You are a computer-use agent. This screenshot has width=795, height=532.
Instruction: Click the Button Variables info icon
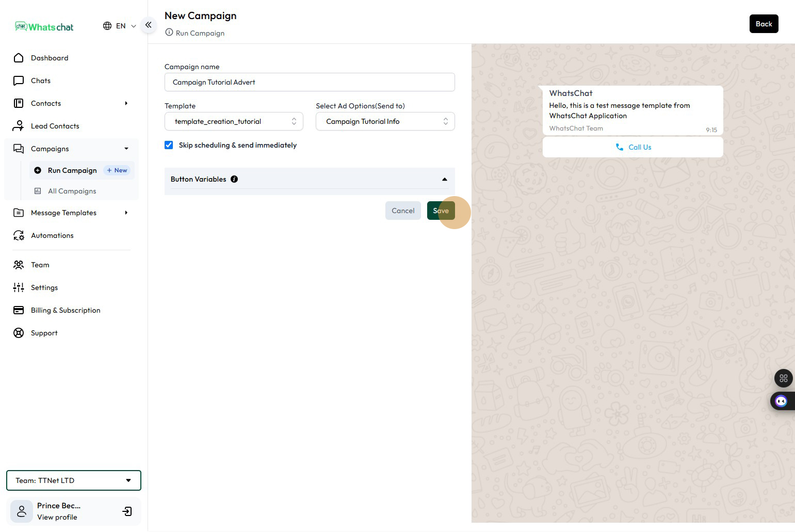(x=234, y=179)
